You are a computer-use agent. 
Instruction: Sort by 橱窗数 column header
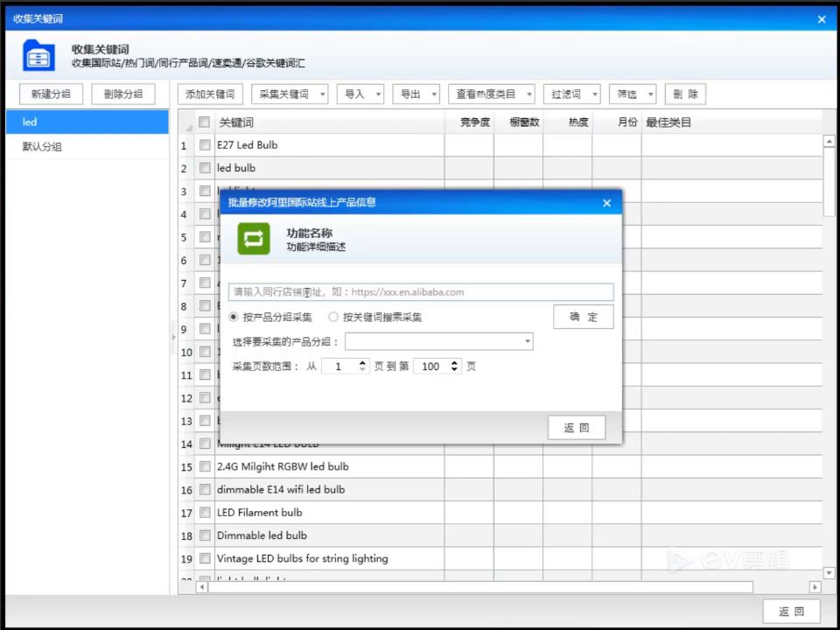coord(519,122)
